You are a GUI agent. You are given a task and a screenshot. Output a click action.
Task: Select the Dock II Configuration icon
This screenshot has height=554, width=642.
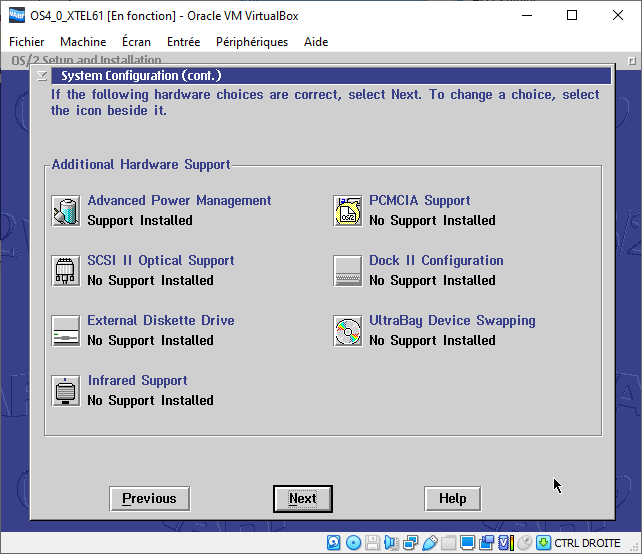click(x=347, y=271)
